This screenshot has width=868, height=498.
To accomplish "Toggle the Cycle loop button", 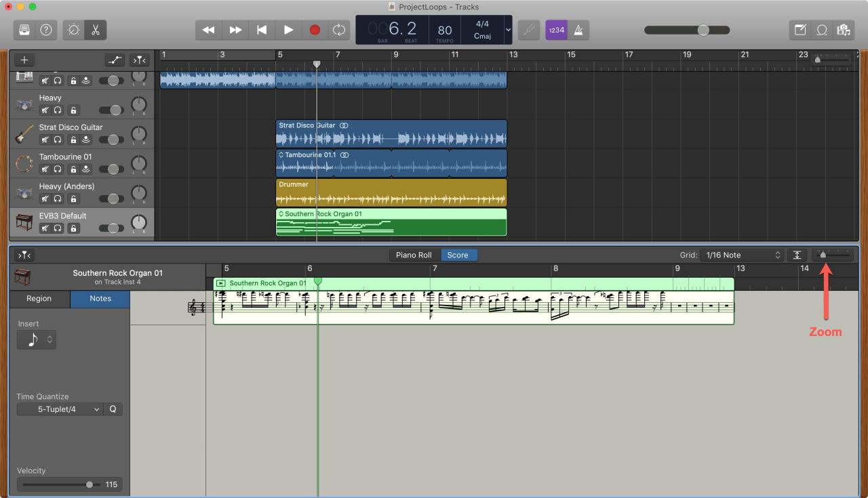I will (x=338, y=30).
